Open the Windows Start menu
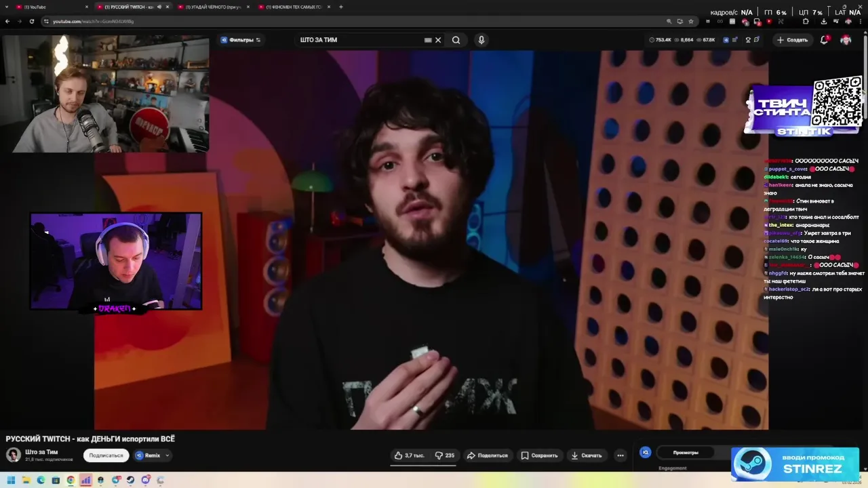 tap(11, 481)
